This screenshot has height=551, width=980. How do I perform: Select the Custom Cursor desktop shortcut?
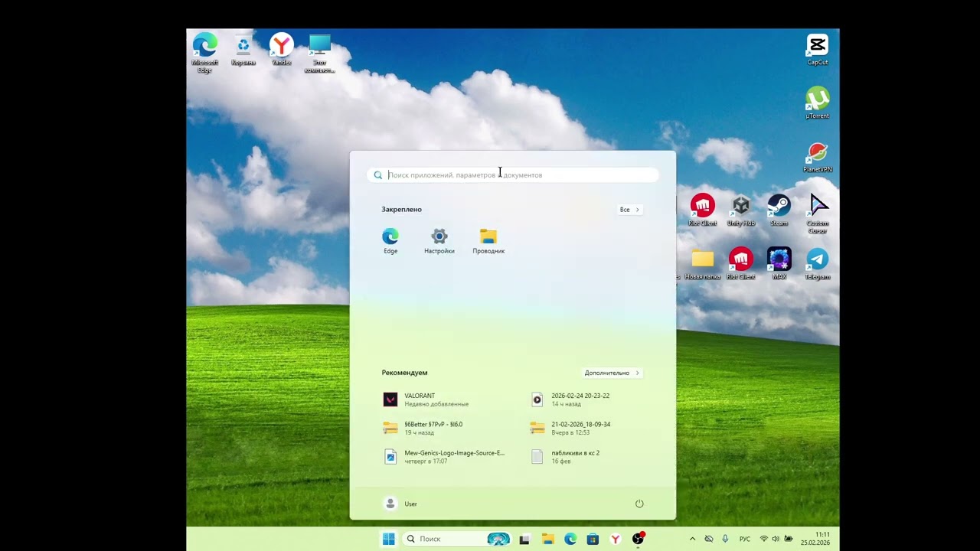(818, 214)
